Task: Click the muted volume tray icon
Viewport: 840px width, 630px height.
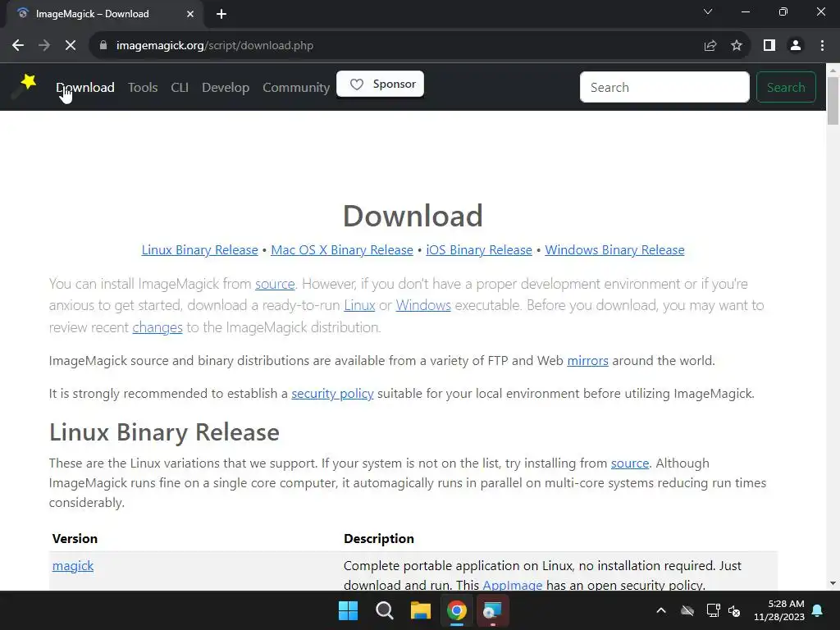Action: coord(734,610)
